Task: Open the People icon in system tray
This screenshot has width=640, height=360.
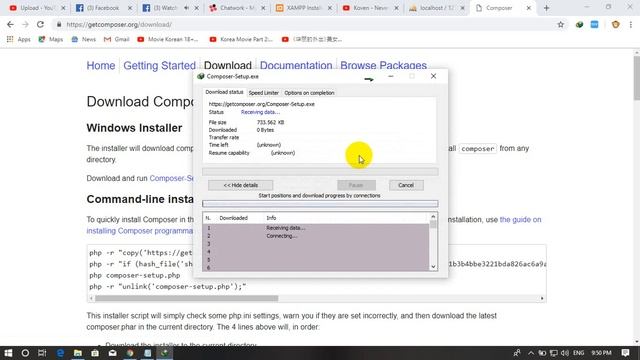Action: 517,353
